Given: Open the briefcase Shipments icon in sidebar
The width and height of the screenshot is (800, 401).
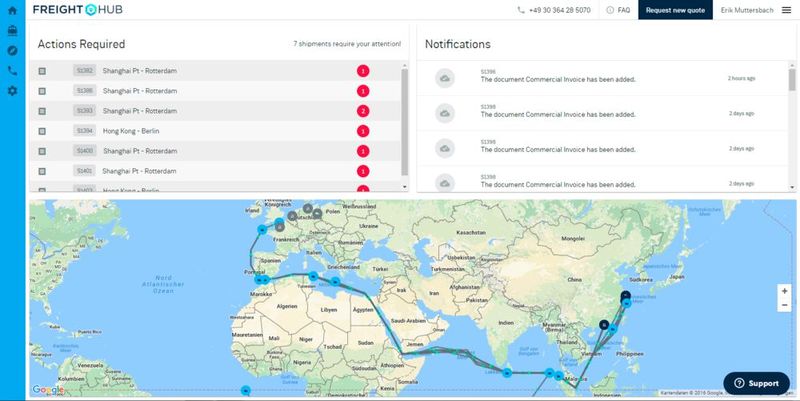Looking at the screenshot, I should tap(12, 31).
